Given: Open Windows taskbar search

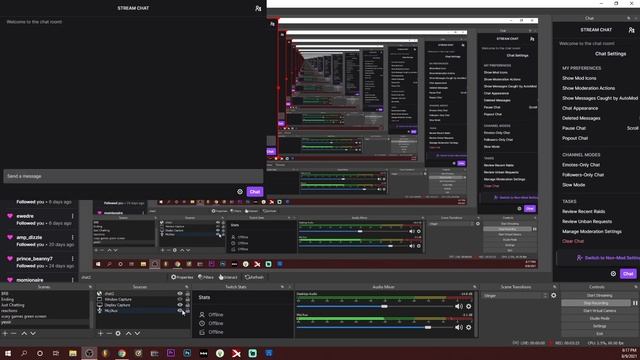Looking at the screenshot, I should [x=24, y=353].
